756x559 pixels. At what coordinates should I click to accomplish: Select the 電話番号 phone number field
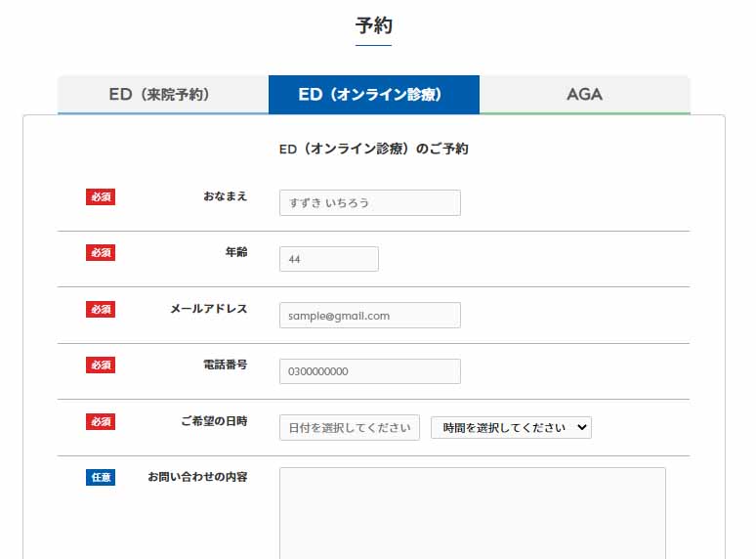[370, 371]
